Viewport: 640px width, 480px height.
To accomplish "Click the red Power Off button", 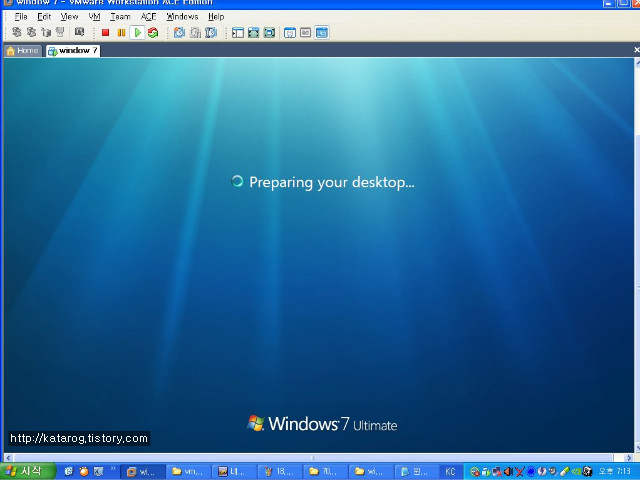I will coord(105,33).
